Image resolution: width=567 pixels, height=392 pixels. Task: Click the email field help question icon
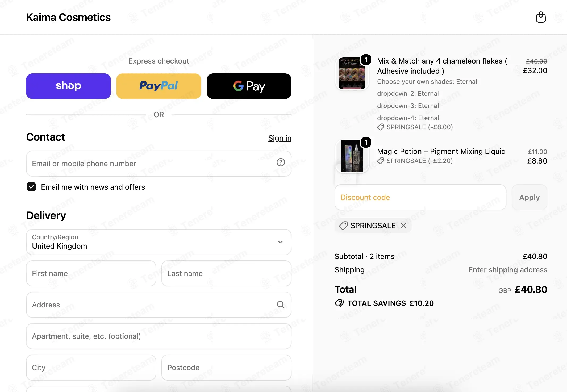click(x=281, y=162)
